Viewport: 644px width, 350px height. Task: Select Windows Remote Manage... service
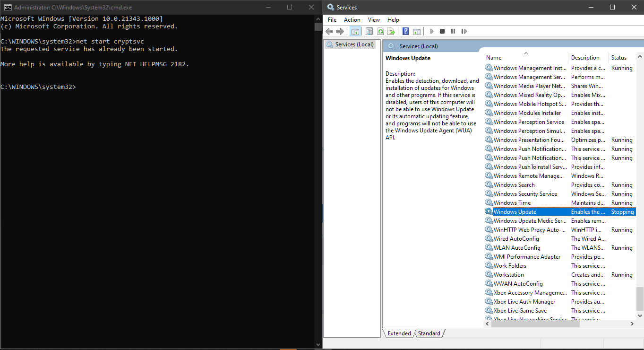(560, 176)
